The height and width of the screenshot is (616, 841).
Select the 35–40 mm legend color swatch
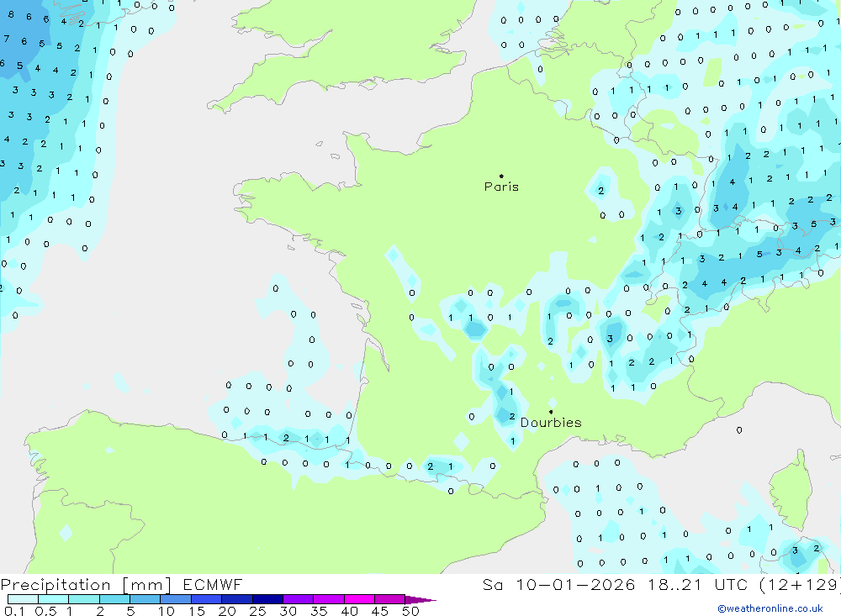(328, 599)
